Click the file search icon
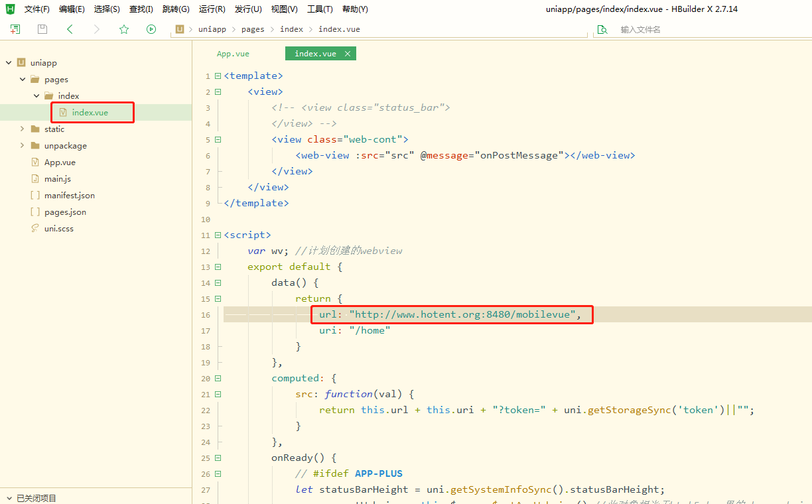Viewport: 812px width, 504px height. click(602, 29)
